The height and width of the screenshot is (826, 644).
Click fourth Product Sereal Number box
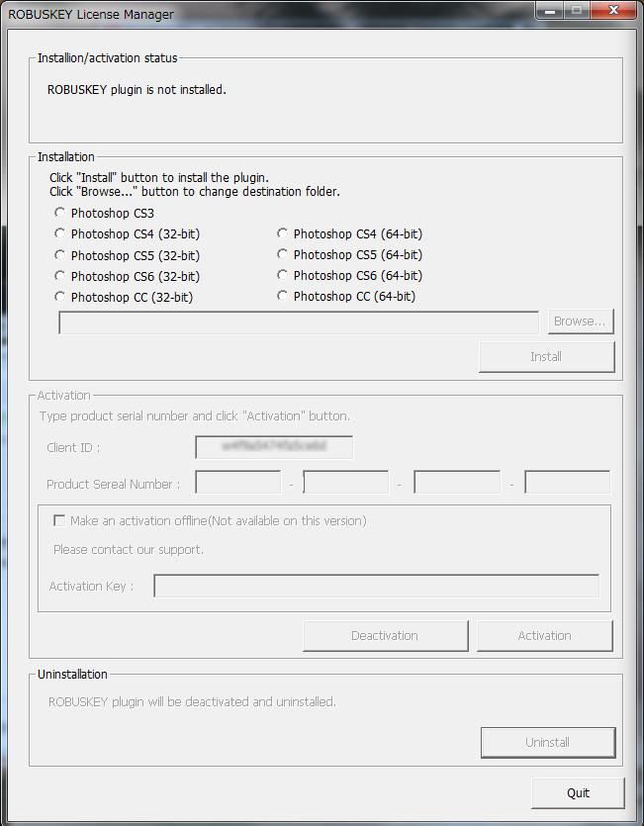pyautogui.click(x=568, y=482)
